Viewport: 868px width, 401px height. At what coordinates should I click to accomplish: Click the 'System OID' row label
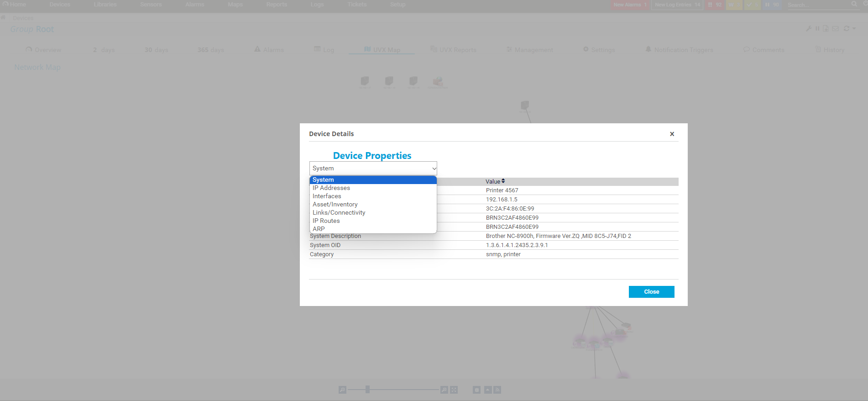click(325, 245)
